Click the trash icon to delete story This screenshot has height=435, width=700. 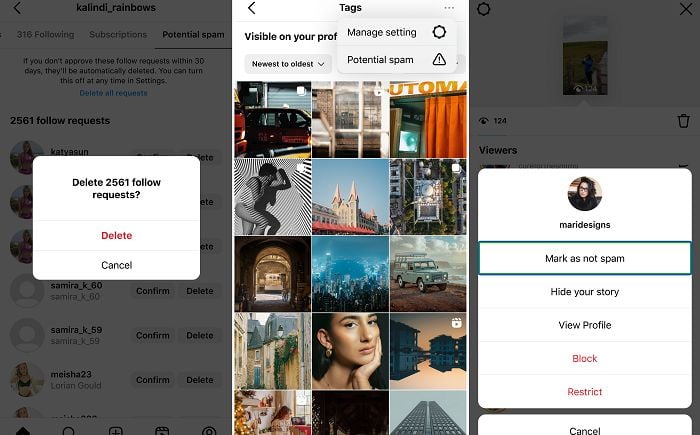point(683,121)
